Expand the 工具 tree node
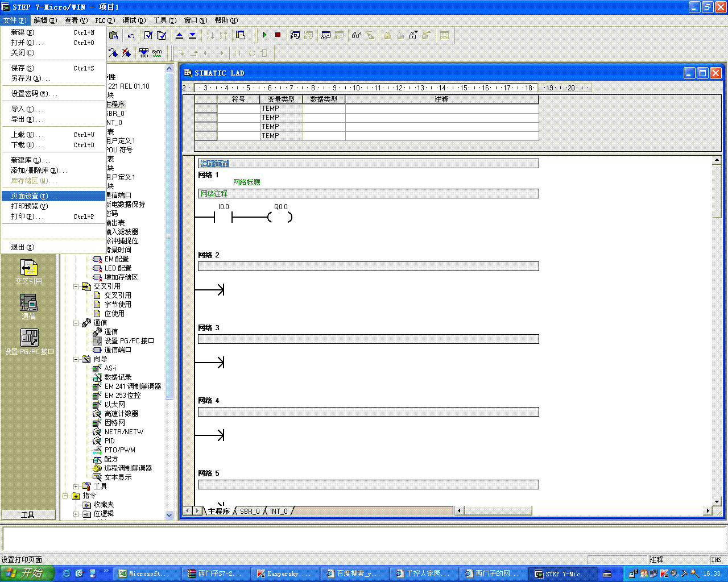This screenshot has width=728, height=582. [76, 487]
